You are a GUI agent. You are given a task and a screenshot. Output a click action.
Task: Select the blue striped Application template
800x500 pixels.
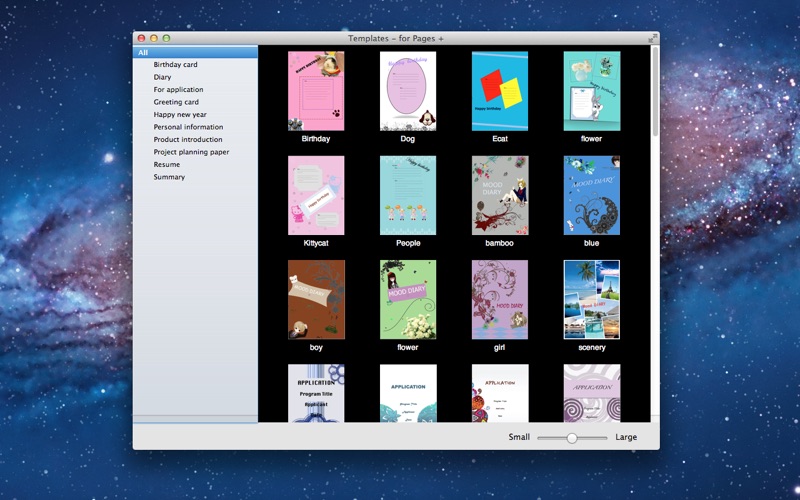(316, 393)
